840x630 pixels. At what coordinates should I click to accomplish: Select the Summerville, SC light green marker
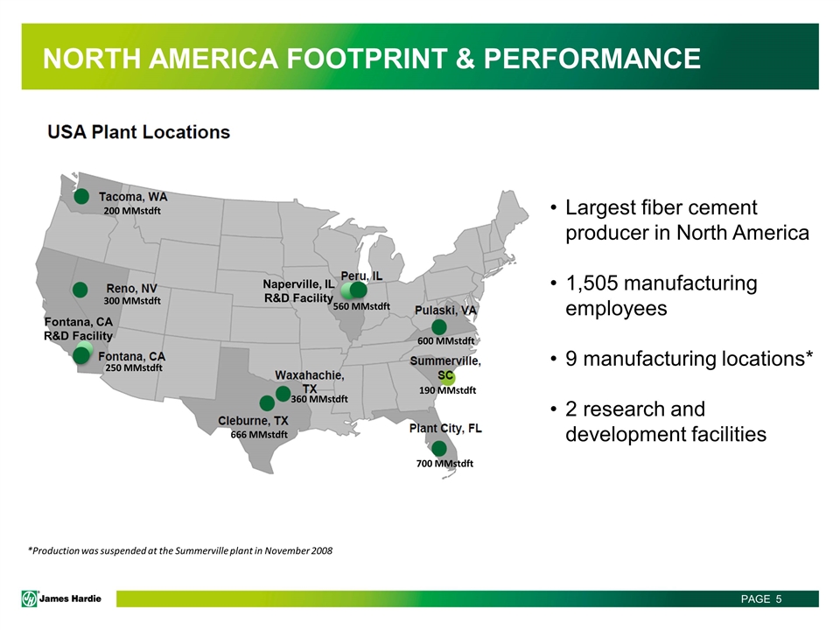coord(448,378)
